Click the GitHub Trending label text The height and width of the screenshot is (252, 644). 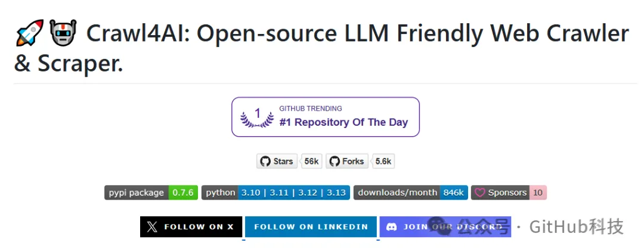[x=310, y=108]
